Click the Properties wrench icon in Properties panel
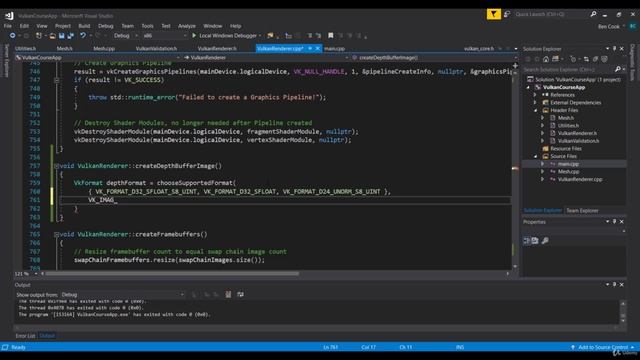This screenshot has width=640, height=360. 545,241
